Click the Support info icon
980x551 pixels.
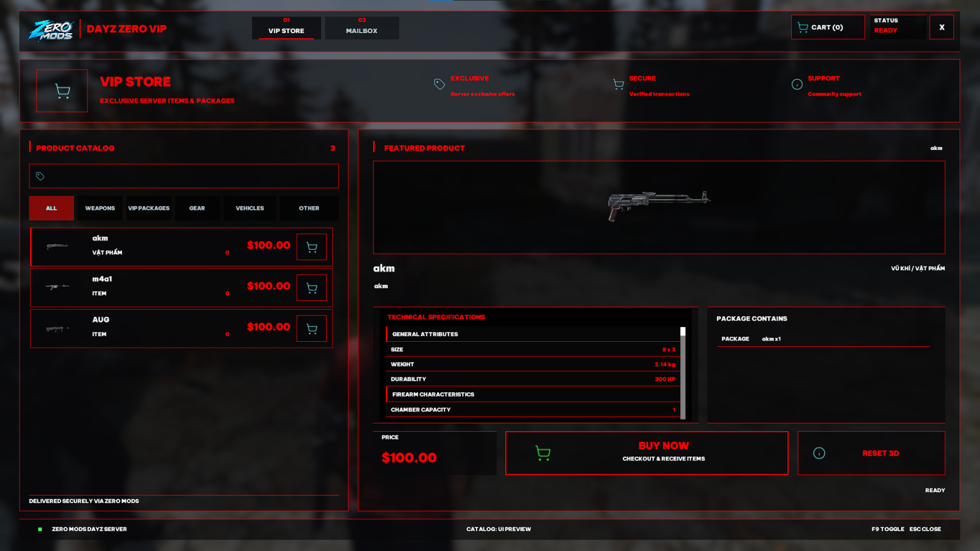click(x=797, y=84)
